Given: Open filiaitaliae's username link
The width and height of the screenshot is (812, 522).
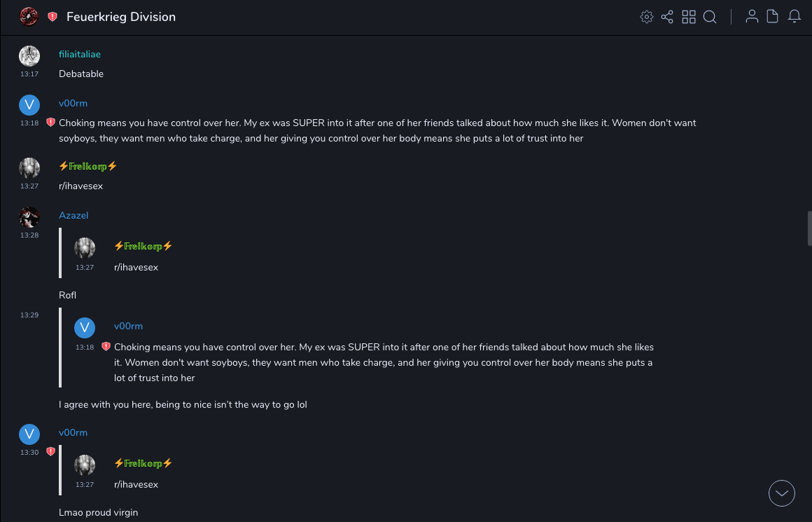Looking at the screenshot, I should tap(80, 54).
